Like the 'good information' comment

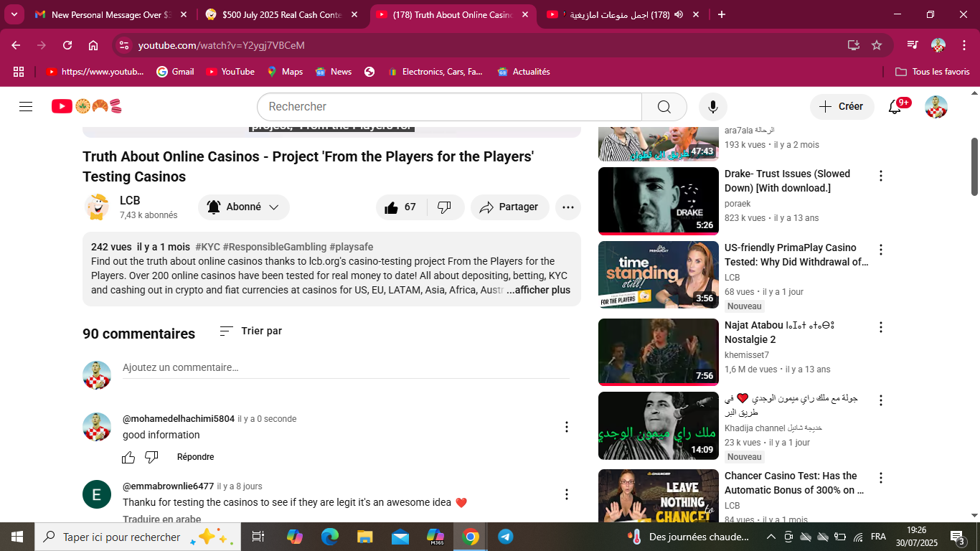tap(128, 457)
